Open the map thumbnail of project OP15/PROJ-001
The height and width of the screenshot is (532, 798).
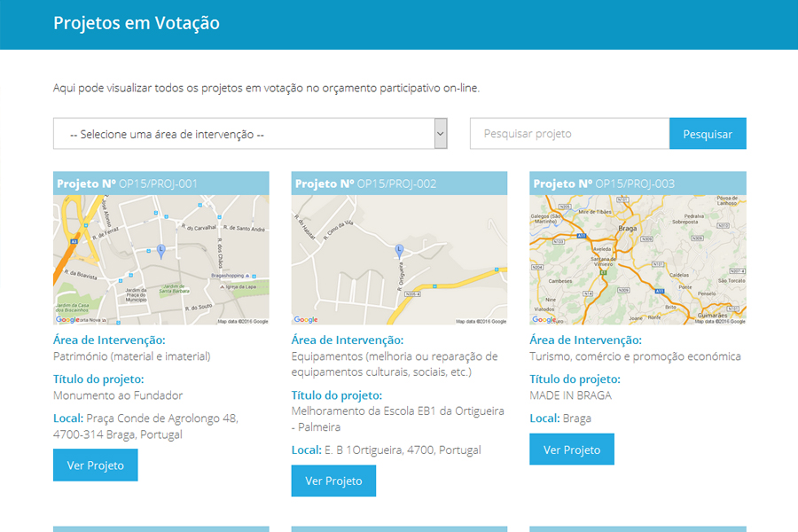point(161,260)
